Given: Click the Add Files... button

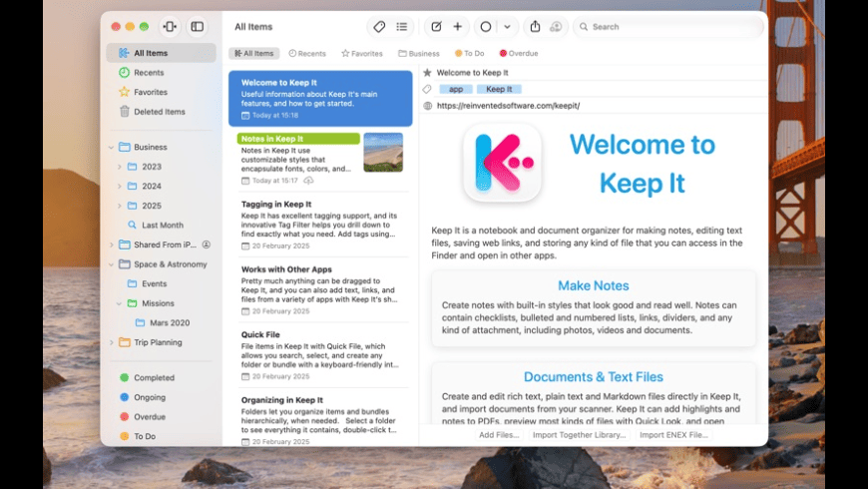Looking at the screenshot, I should (499, 435).
